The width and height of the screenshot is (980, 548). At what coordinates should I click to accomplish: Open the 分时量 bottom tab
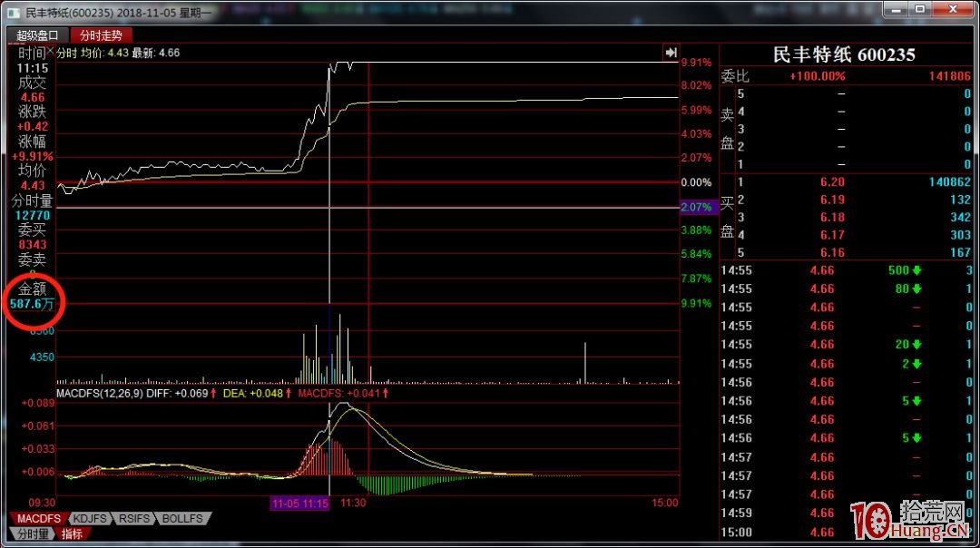[x=31, y=533]
